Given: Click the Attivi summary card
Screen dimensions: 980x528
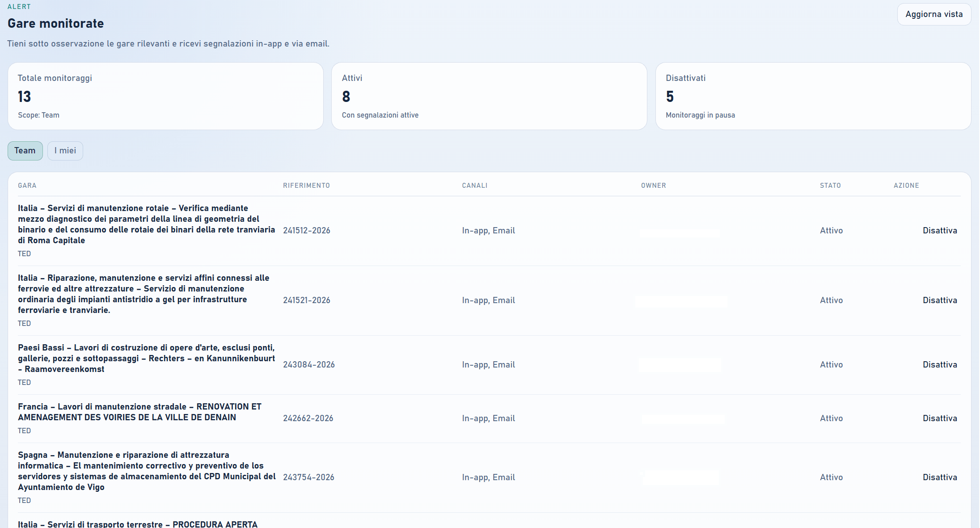Looking at the screenshot, I should [x=489, y=96].
